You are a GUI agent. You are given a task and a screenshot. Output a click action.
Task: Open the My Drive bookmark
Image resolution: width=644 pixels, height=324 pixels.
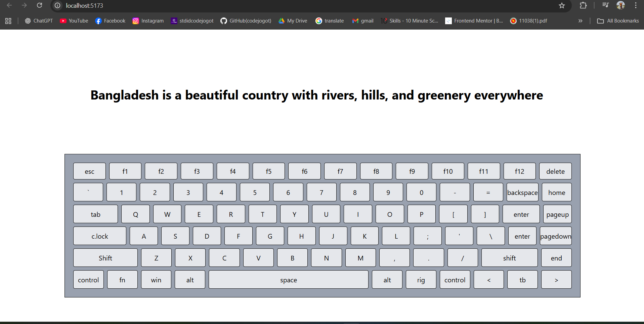pos(293,21)
